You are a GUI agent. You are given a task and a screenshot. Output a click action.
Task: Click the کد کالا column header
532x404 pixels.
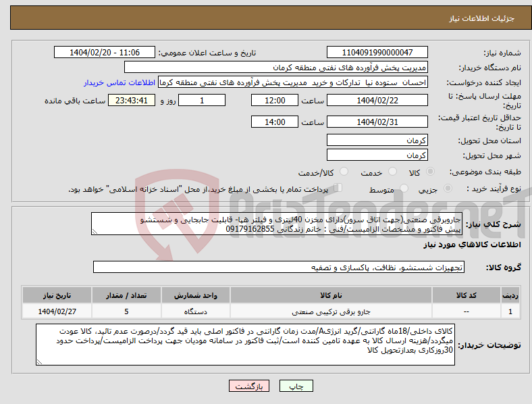click(x=467, y=295)
